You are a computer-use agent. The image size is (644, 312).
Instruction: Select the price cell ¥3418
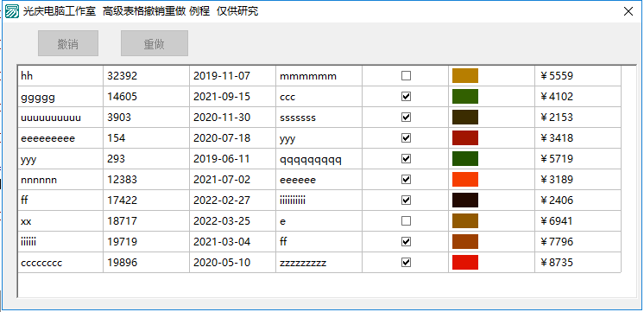(x=578, y=138)
